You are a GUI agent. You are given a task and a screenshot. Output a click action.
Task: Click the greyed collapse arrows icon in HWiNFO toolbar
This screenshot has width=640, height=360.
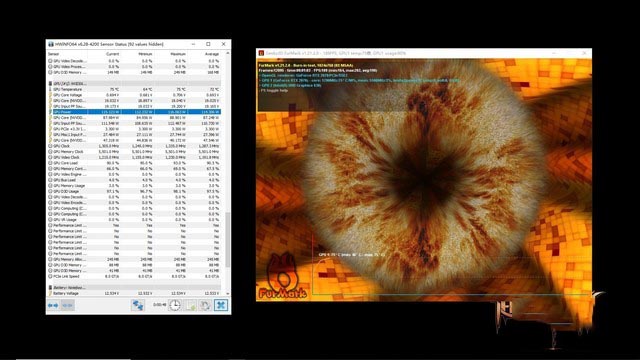tap(68, 305)
